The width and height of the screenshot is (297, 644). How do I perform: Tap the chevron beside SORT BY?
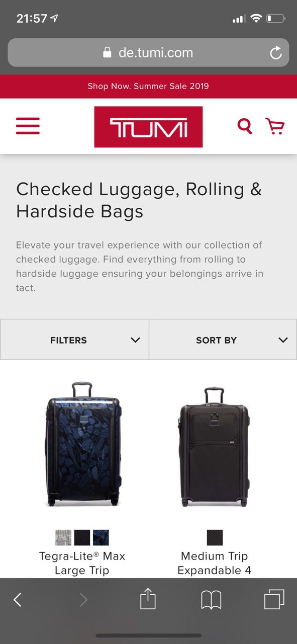[283, 340]
